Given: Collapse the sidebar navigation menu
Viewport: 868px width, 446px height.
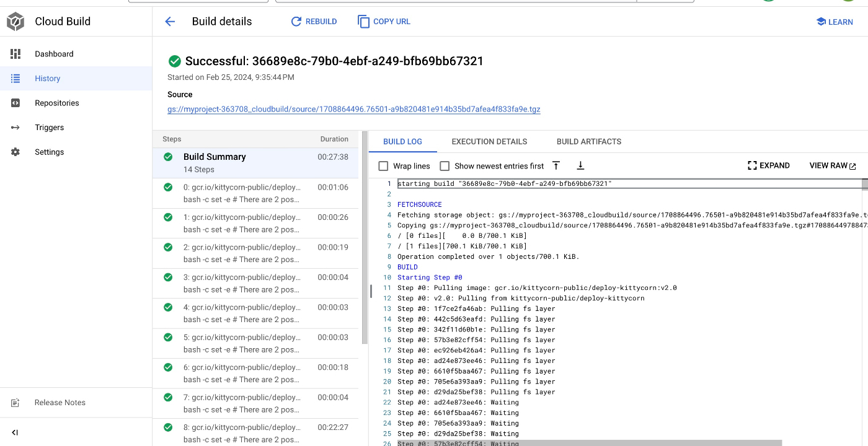Looking at the screenshot, I should coord(15,432).
